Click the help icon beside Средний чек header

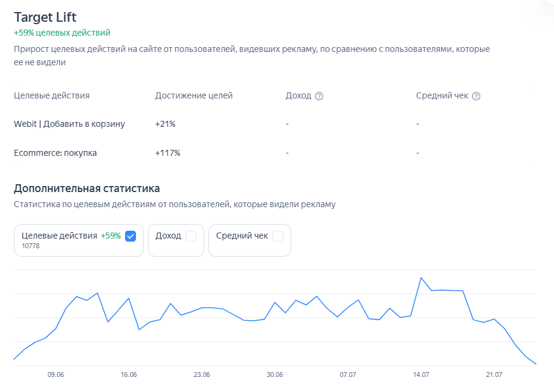[476, 96]
